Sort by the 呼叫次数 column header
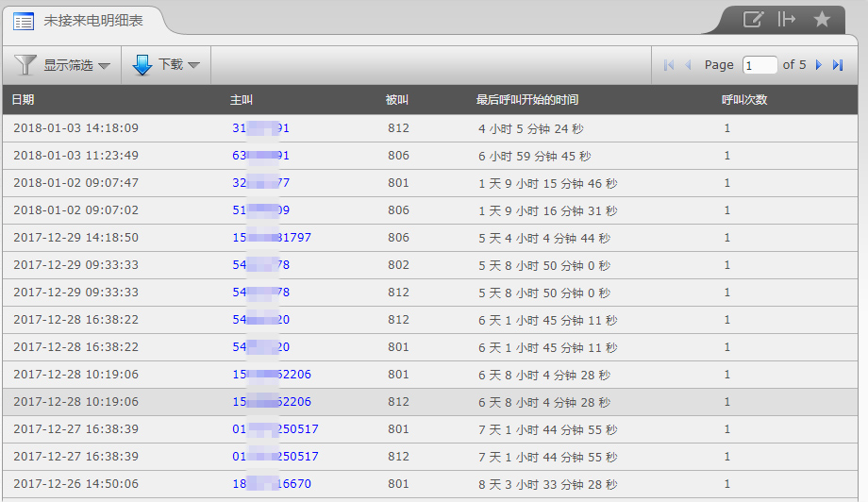This screenshot has width=868, height=502. click(744, 100)
